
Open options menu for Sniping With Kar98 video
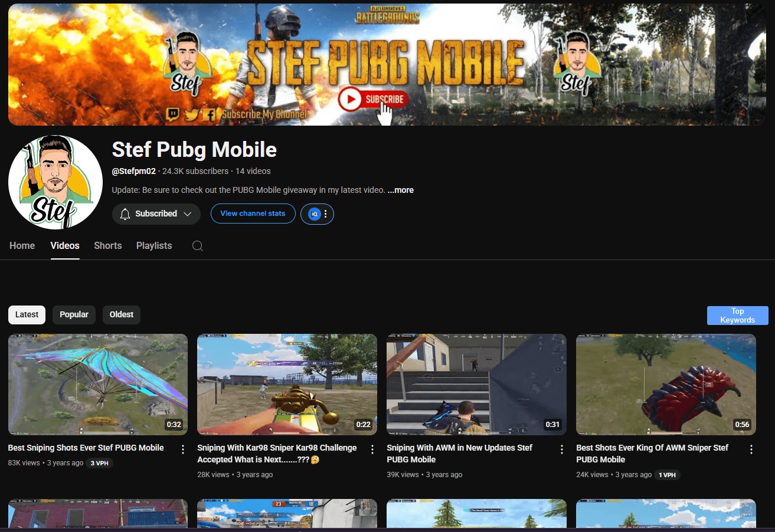[372, 449]
